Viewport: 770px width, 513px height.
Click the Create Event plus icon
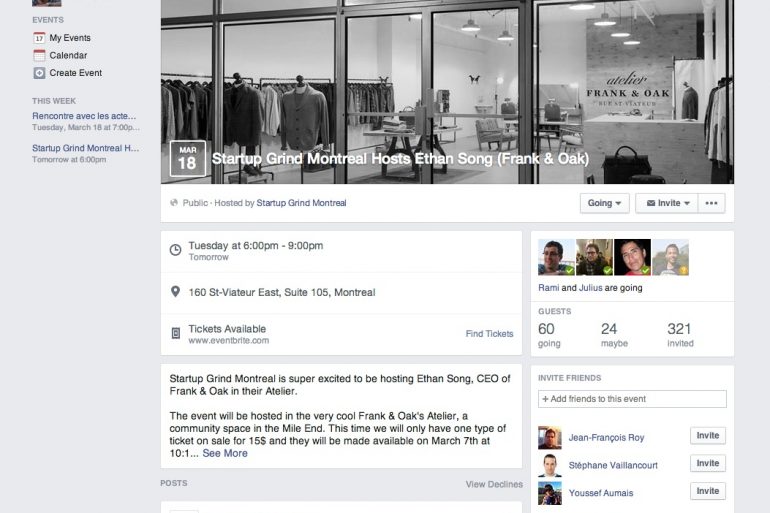point(39,73)
